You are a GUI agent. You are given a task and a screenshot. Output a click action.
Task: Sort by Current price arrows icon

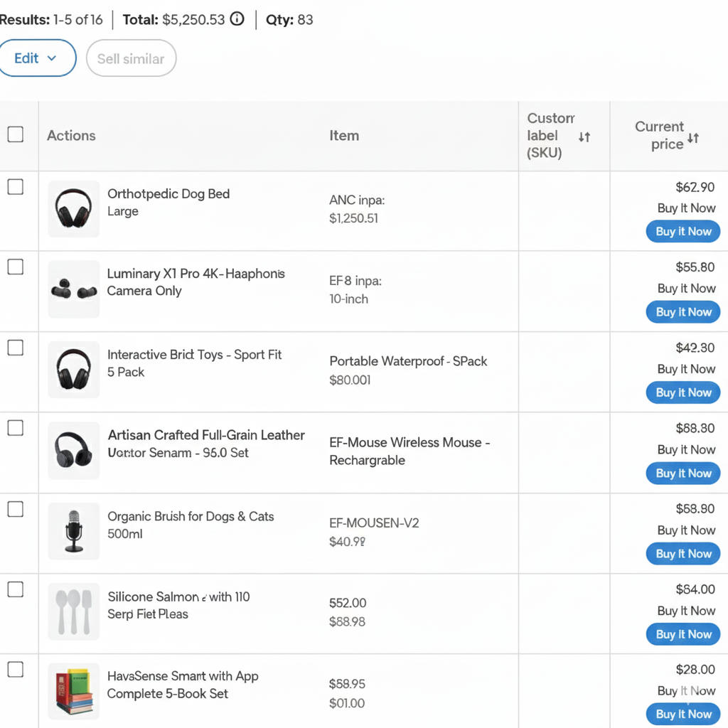click(x=693, y=138)
